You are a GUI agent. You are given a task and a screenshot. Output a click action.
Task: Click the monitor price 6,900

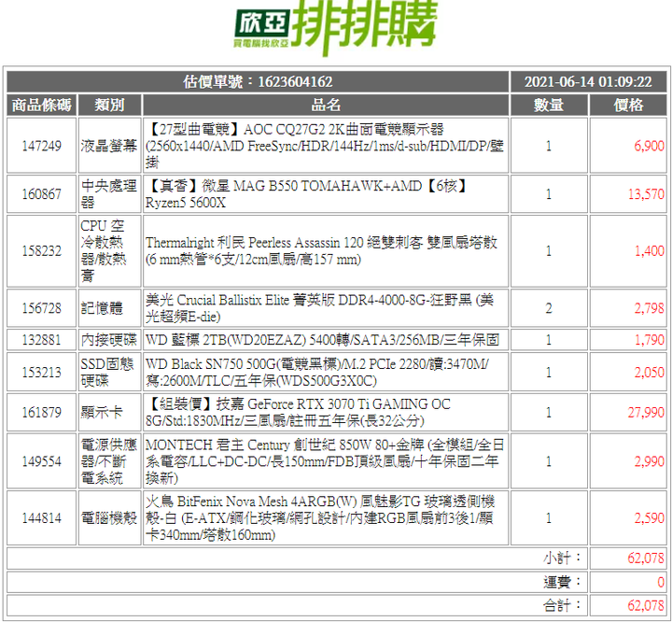click(649, 146)
